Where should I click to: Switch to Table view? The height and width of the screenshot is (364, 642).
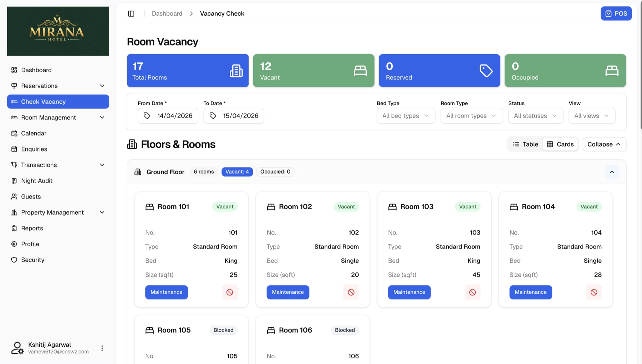click(x=525, y=144)
